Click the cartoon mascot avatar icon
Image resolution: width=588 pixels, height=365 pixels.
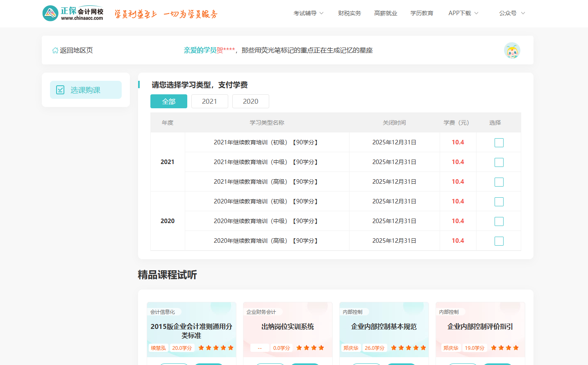point(512,50)
